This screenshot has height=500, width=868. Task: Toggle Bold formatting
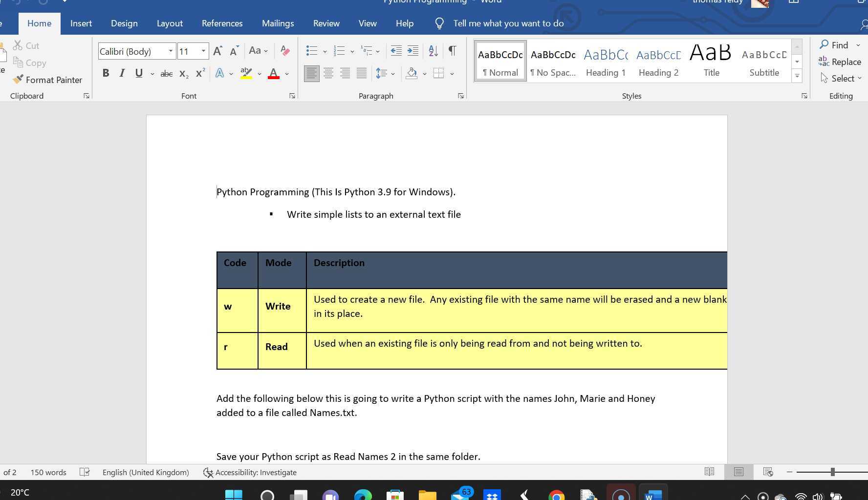(106, 74)
